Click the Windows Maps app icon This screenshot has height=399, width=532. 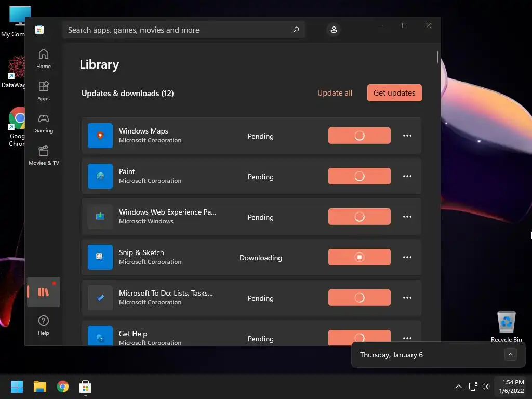point(100,136)
